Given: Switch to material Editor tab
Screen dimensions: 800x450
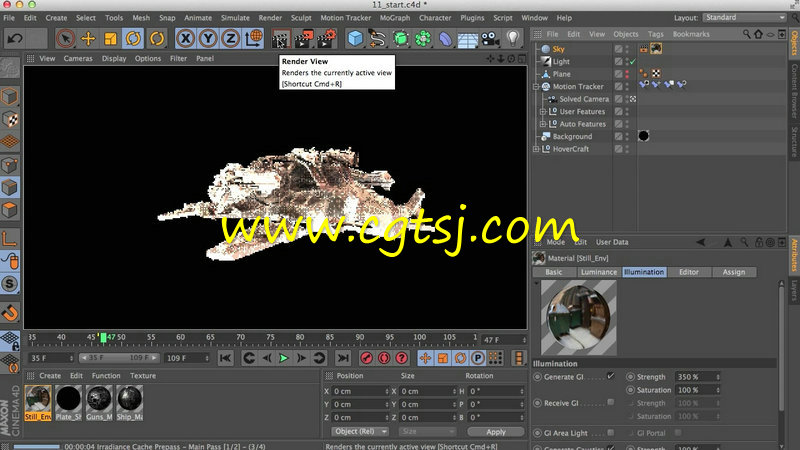Looking at the screenshot, I should [689, 272].
